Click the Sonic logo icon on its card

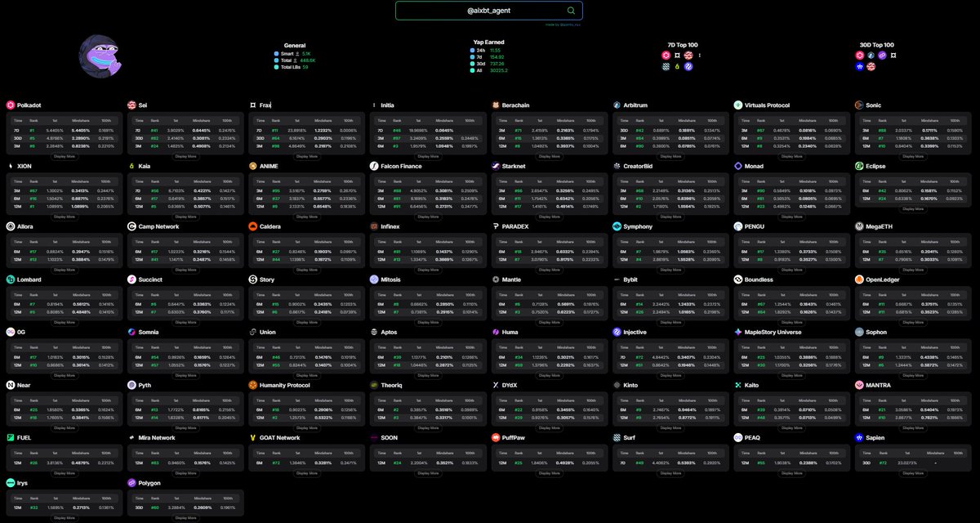[859, 105]
